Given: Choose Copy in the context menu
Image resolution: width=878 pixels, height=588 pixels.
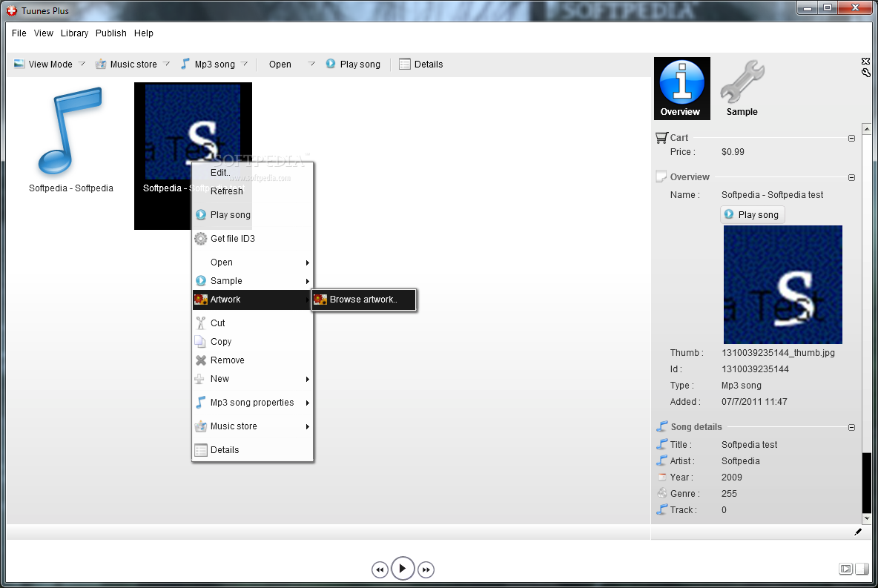Looking at the screenshot, I should coord(252,342).
